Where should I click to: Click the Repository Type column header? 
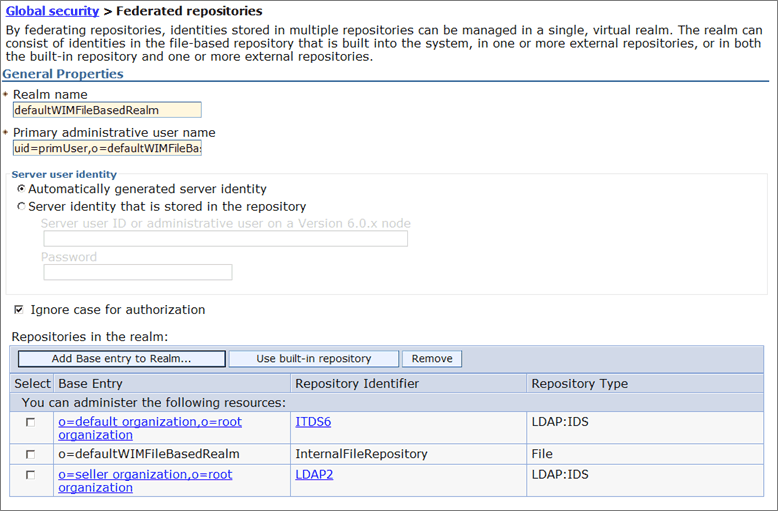[579, 383]
